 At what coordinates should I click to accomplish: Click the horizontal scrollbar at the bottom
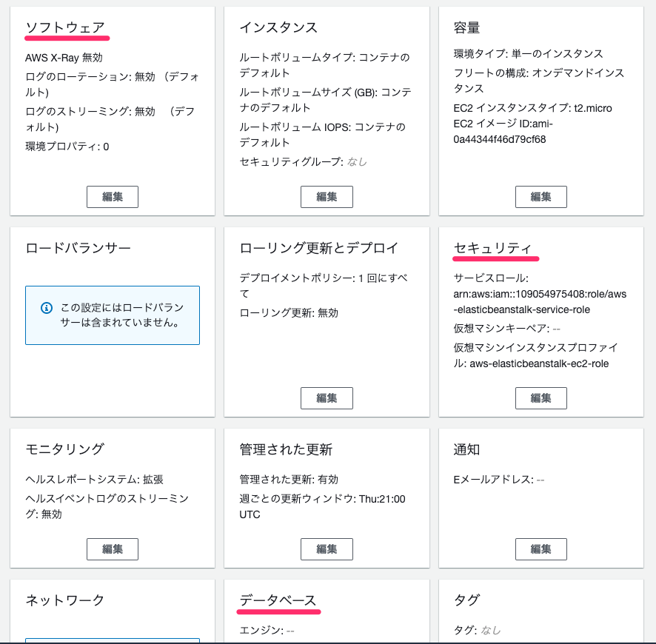[328, 641]
